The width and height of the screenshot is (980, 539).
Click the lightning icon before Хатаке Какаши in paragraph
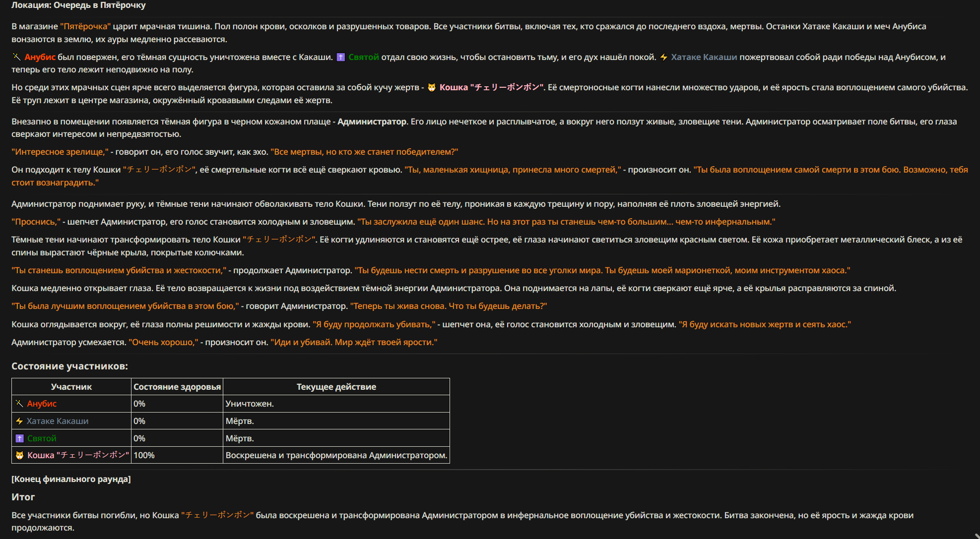click(663, 57)
